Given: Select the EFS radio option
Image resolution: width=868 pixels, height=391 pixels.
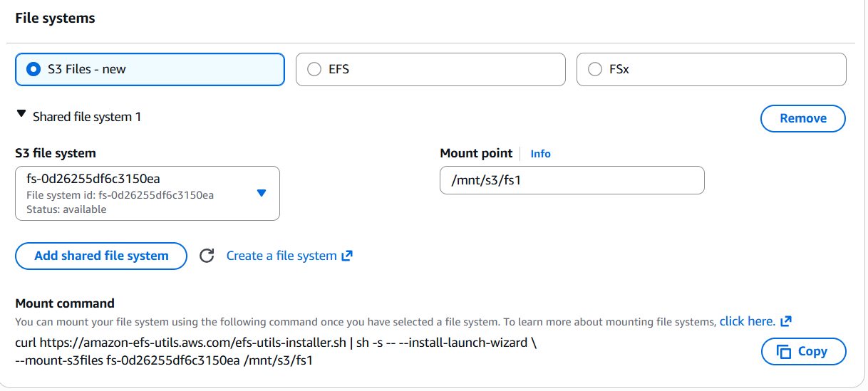Looking at the screenshot, I should pyautogui.click(x=314, y=69).
